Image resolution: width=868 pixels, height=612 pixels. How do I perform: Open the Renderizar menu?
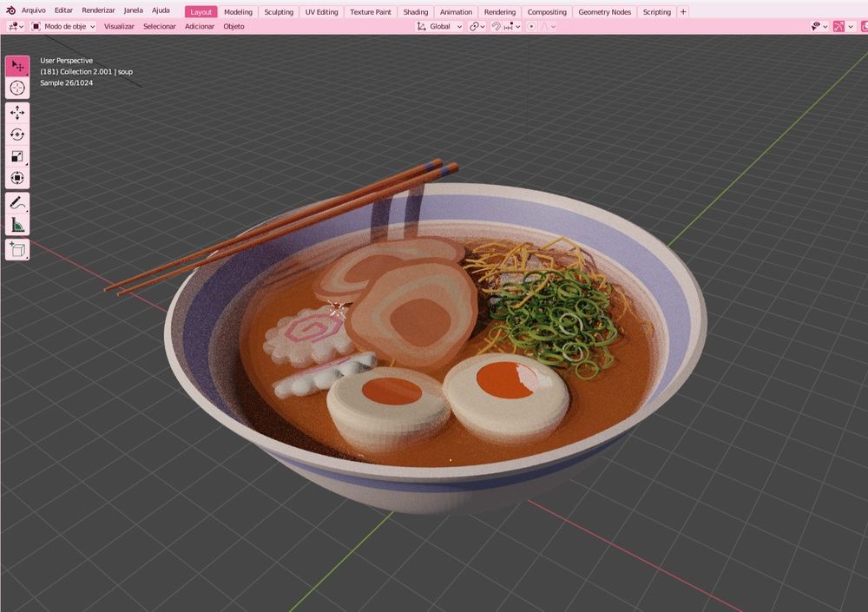tap(98, 10)
